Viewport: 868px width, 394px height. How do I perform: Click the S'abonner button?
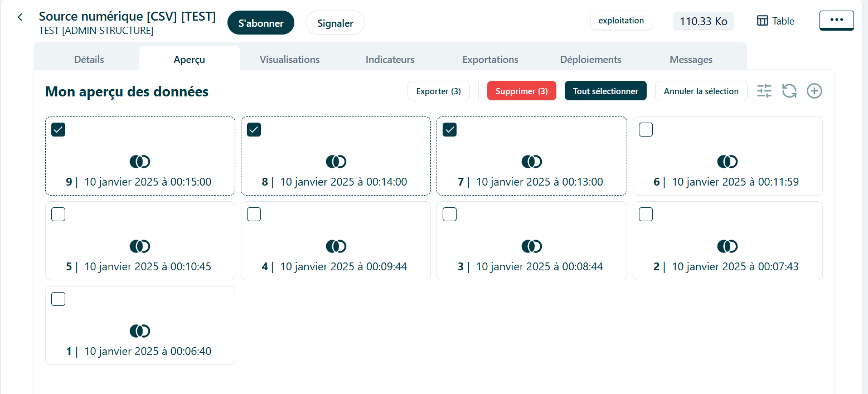click(x=261, y=23)
